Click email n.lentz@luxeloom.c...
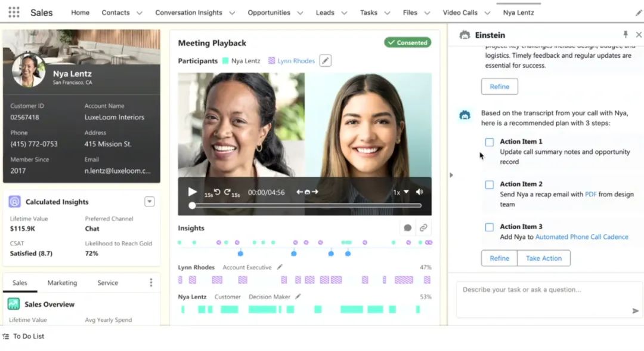644x351 pixels. pos(117,171)
